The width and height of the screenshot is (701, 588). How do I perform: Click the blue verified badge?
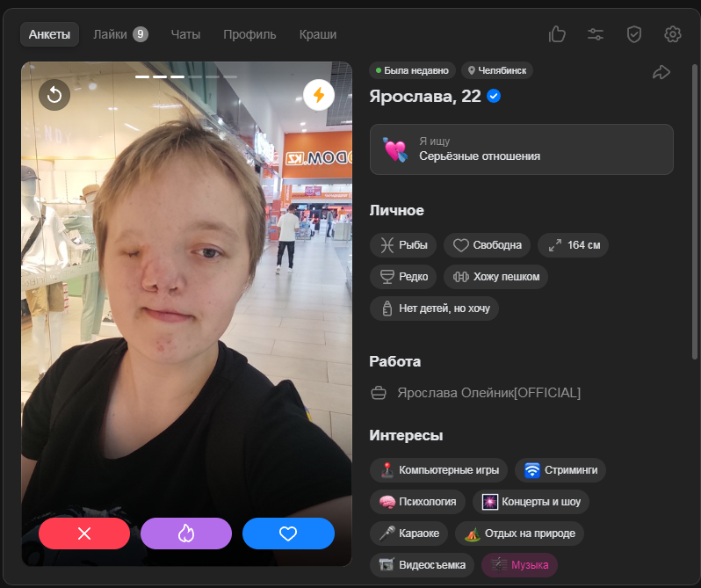[494, 96]
